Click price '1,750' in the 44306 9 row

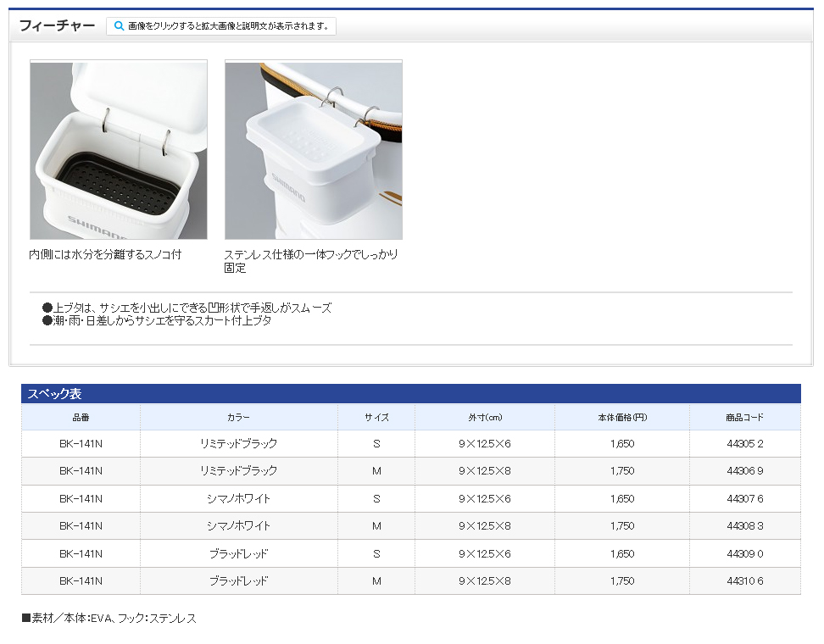click(x=622, y=471)
